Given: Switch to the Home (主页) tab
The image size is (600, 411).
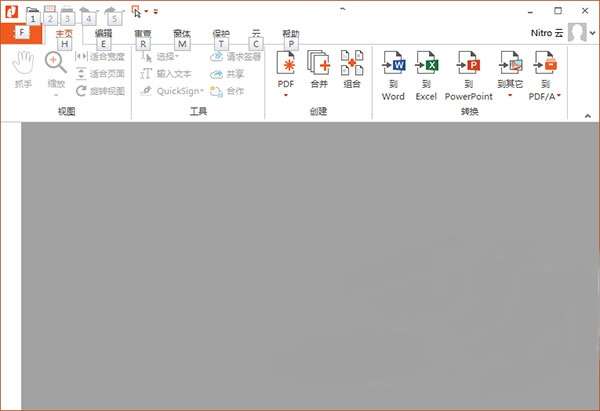Looking at the screenshot, I should click(x=64, y=34).
